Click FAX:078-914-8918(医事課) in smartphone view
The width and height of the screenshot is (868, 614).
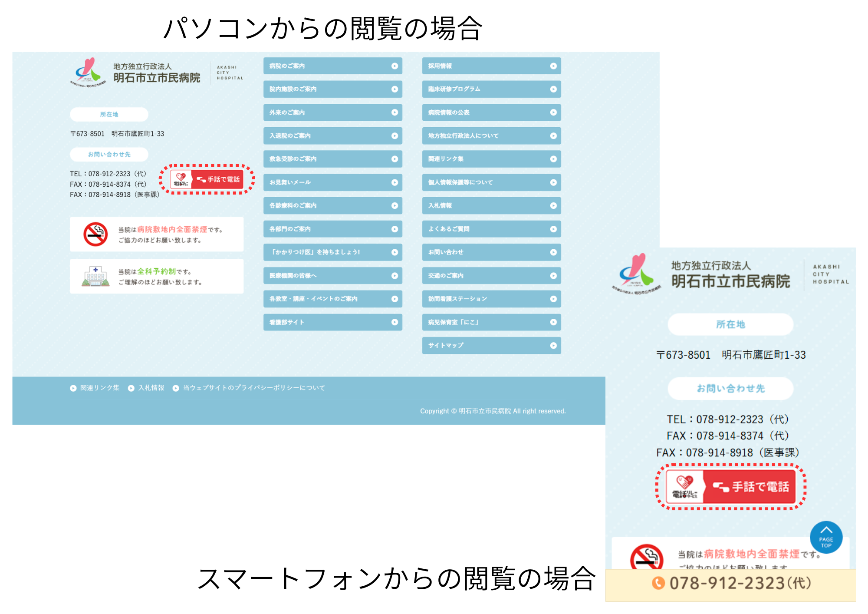click(728, 453)
